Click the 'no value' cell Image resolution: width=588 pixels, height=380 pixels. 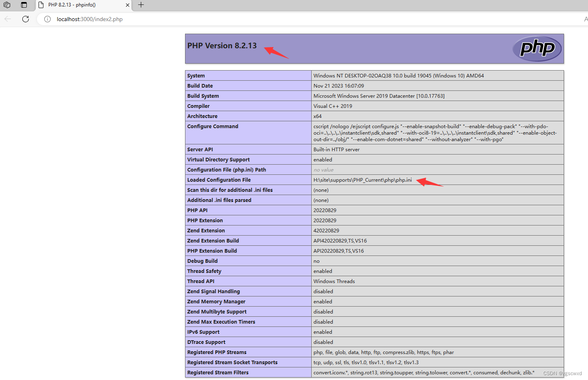point(323,170)
